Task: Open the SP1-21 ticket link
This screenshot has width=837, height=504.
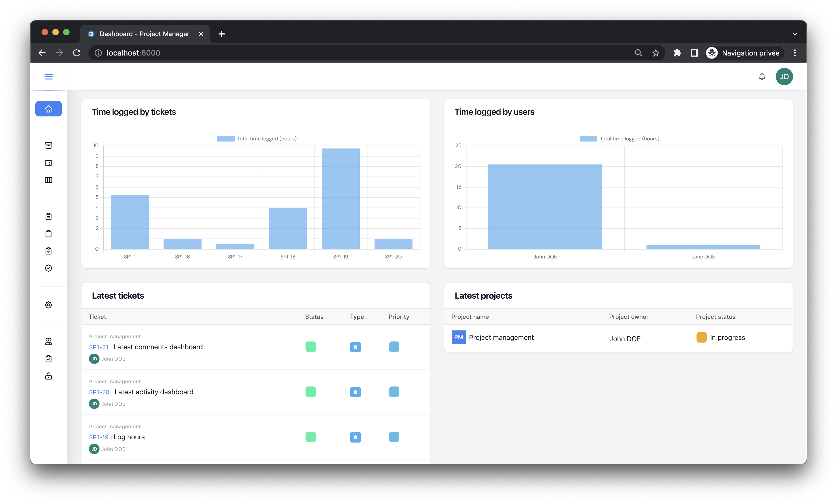Action: [x=98, y=347]
